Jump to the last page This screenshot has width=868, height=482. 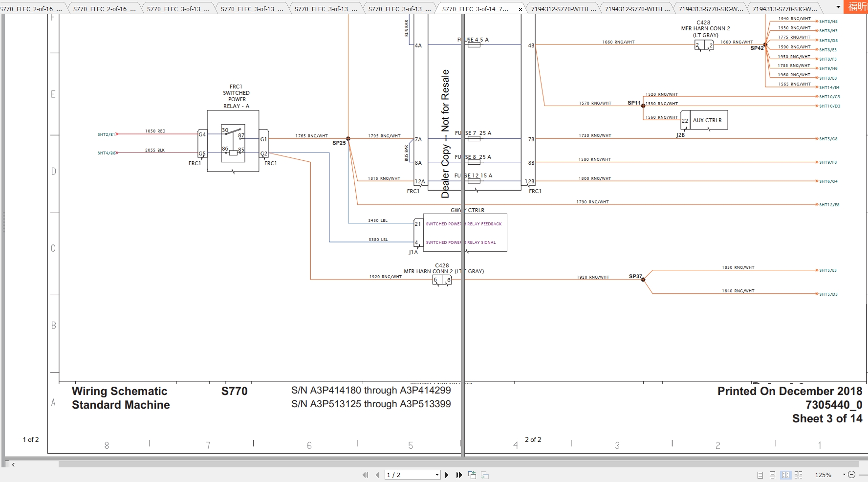pos(459,475)
